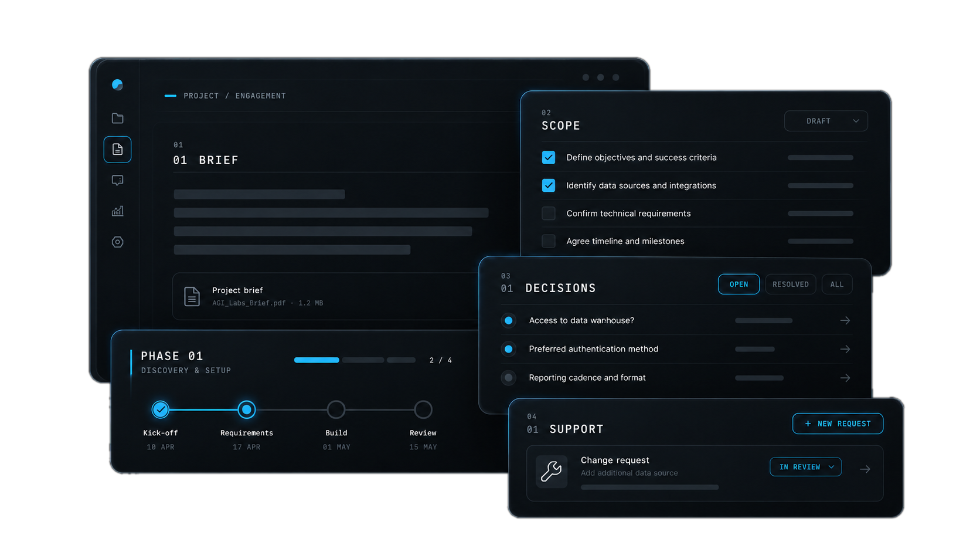Screen dimensions: 980x552
Task: Open the Change request arrow
Action: [x=865, y=469]
